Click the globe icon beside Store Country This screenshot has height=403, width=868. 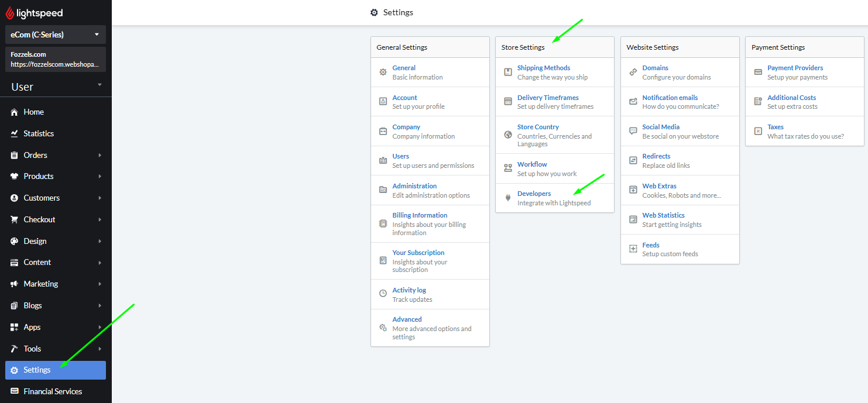(507, 135)
